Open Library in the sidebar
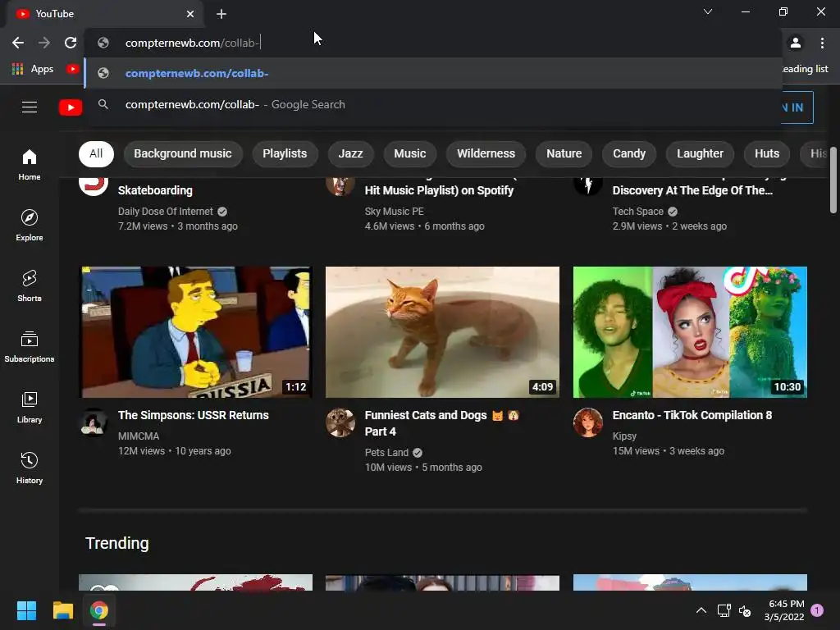This screenshot has width=840, height=630. click(x=30, y=407)
